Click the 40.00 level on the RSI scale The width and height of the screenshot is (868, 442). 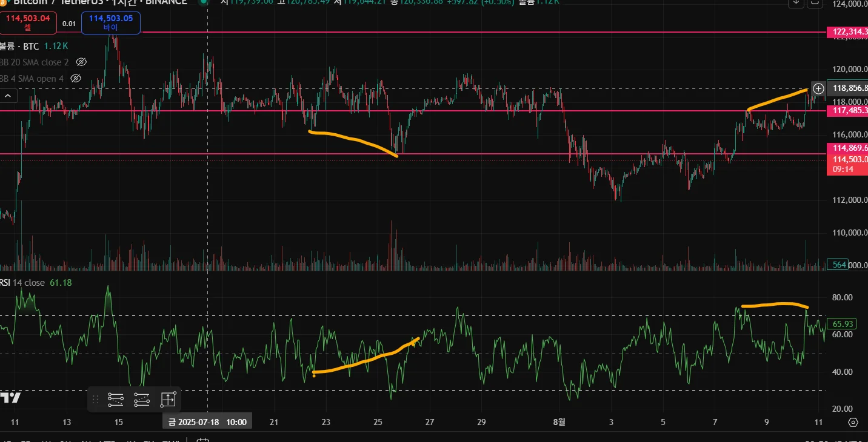point(843,372)
